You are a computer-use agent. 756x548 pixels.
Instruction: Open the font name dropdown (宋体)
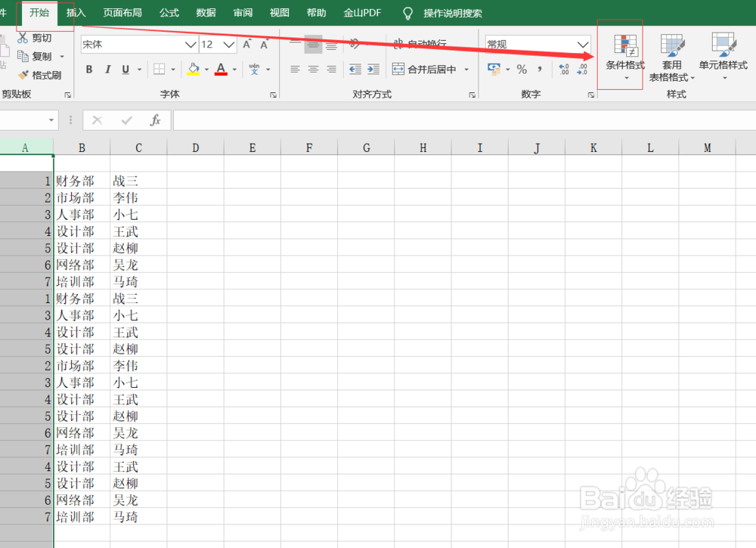(x=191, y=45)
